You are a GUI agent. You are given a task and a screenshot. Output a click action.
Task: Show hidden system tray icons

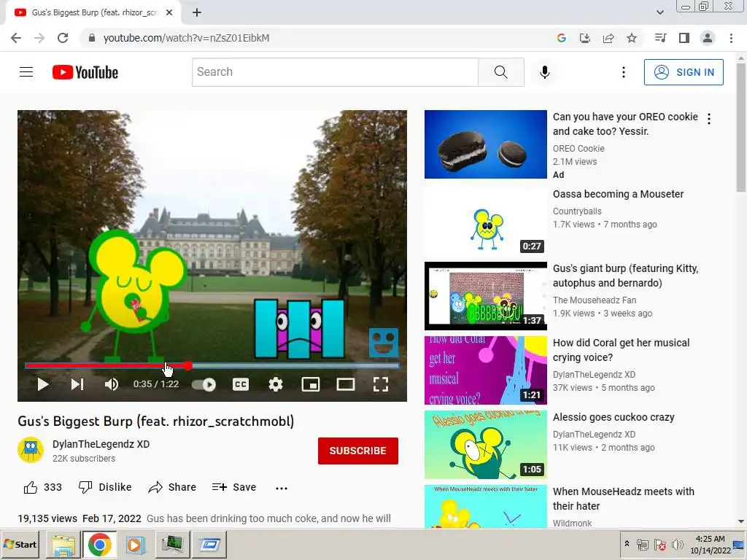point(627,544)
